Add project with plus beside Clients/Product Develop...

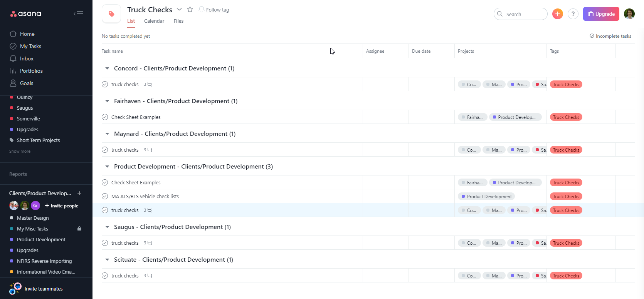[x=79, y=193]
